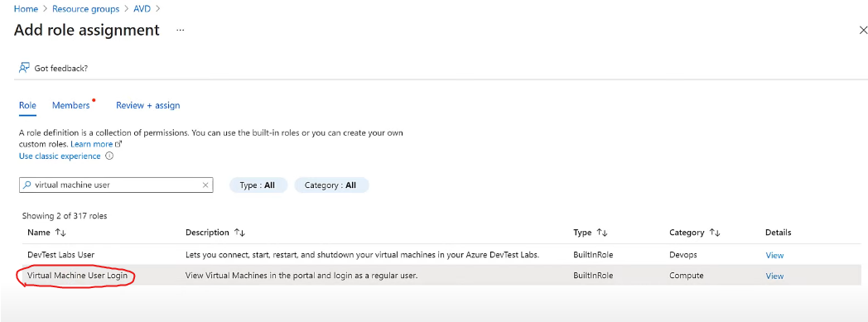Click the magnifier icon in role search box

pos(27,185)
